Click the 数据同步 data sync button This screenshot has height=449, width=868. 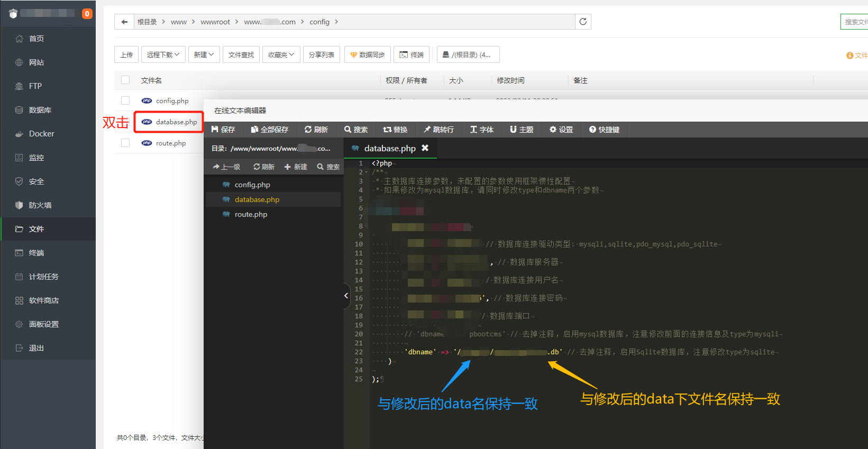click(x=368, y=54)
